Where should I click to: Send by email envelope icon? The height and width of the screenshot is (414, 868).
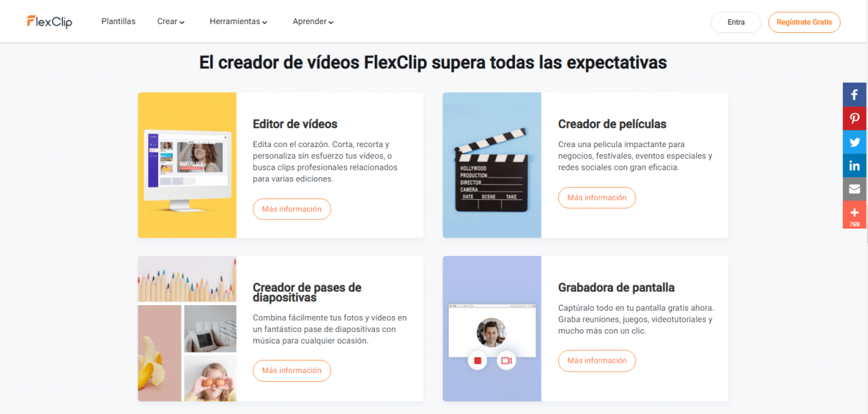click(854, 189)
